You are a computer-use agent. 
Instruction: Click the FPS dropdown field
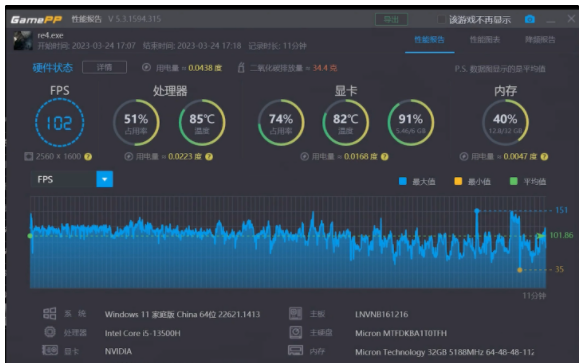coord(72,179)
